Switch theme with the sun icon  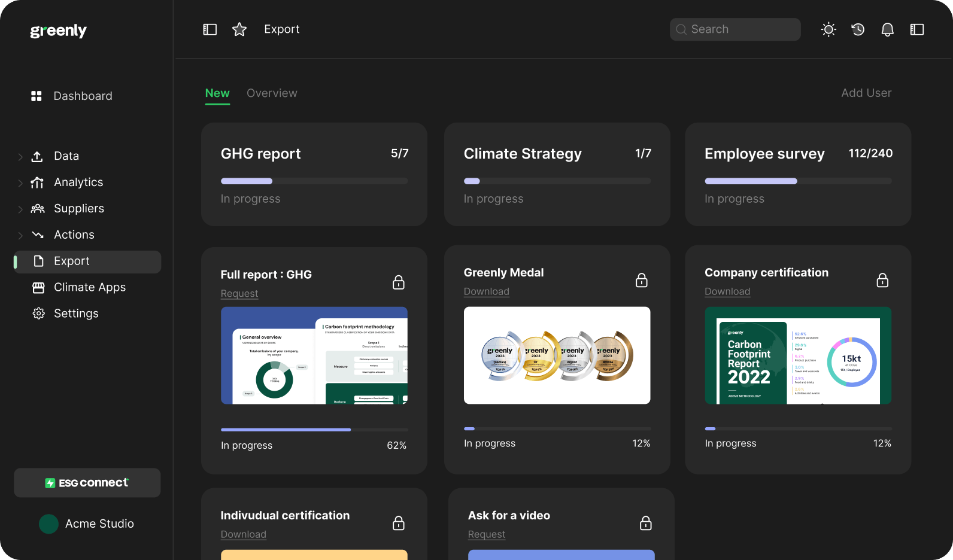tap(828, 29)
